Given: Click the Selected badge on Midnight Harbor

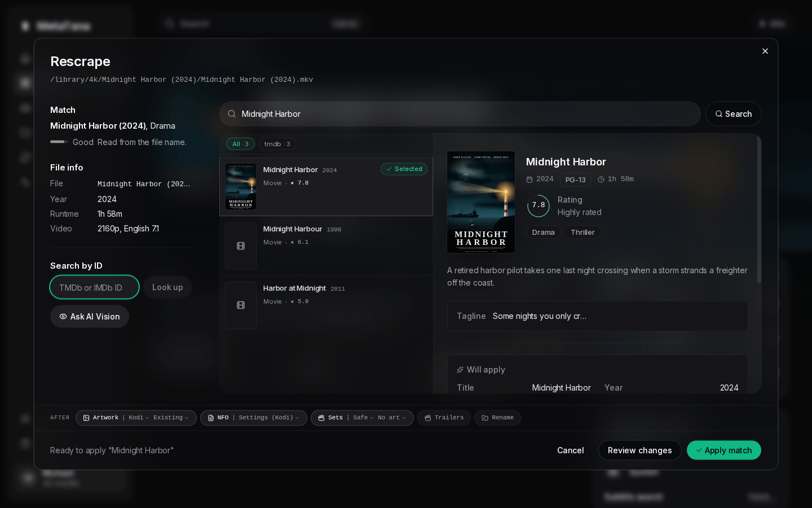Looking at the screenshot, I should [404, 169].
